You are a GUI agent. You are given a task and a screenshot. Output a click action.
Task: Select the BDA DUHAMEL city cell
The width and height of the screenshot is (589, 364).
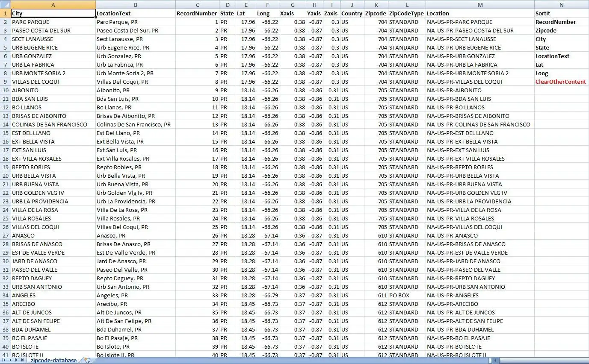pos(53,330)
